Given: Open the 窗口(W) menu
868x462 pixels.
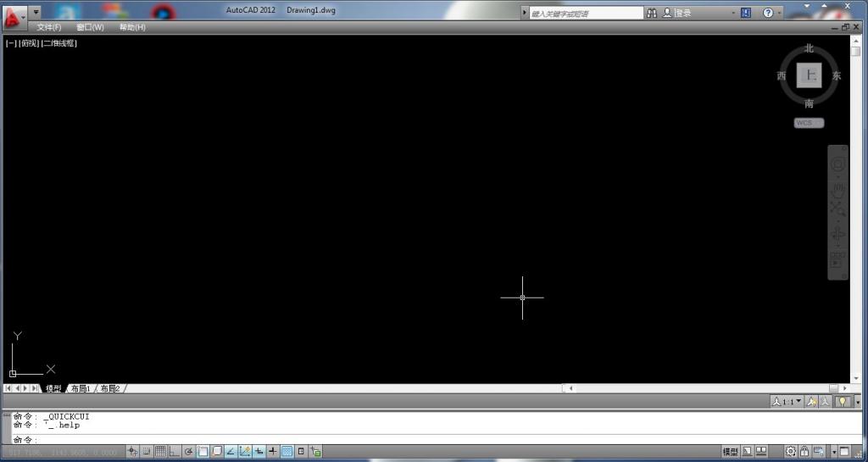Looking at the screenshot, I should point(90,27).
